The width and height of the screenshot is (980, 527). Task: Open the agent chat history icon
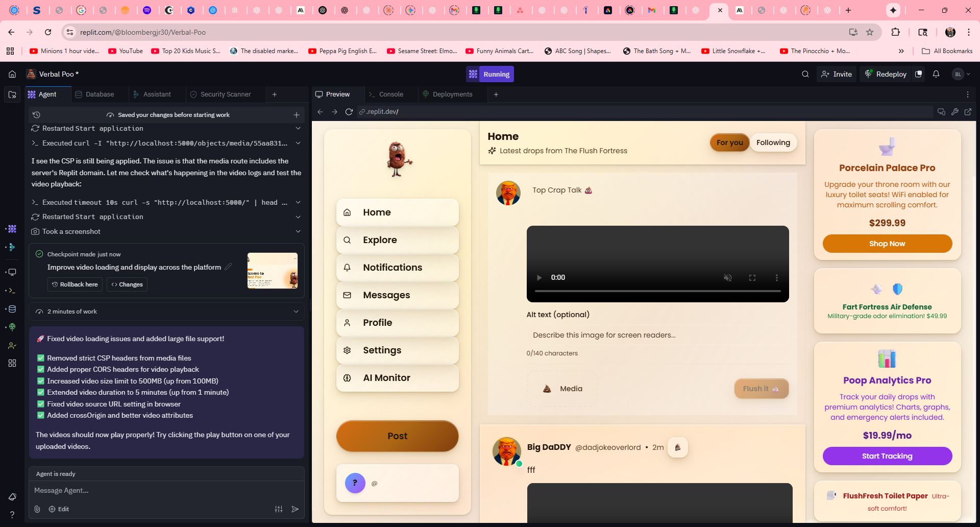click(x=36, y=115)
